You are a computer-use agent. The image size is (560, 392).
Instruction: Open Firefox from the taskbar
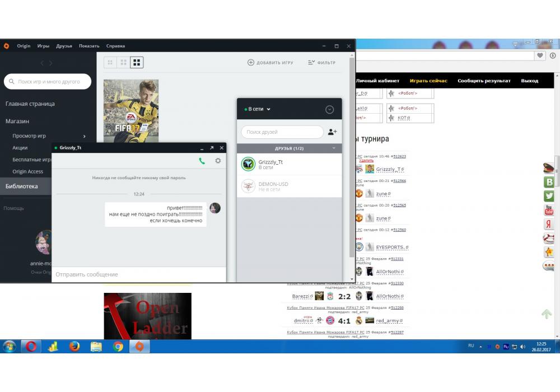[x=74, y=347]
